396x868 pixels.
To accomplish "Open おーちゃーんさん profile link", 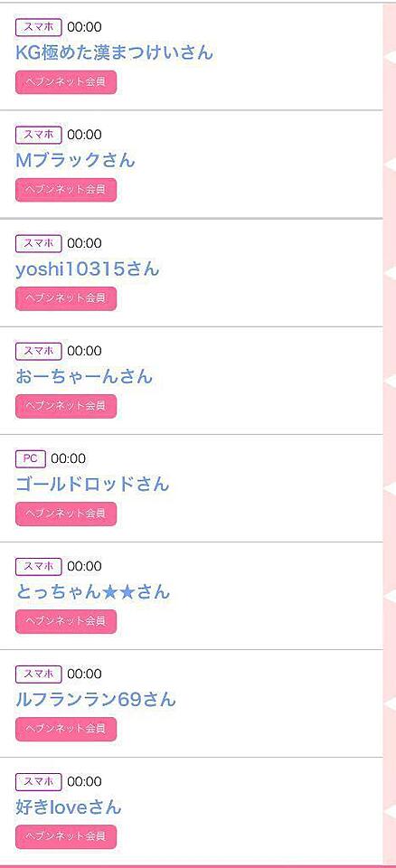I will coord(84,376).
